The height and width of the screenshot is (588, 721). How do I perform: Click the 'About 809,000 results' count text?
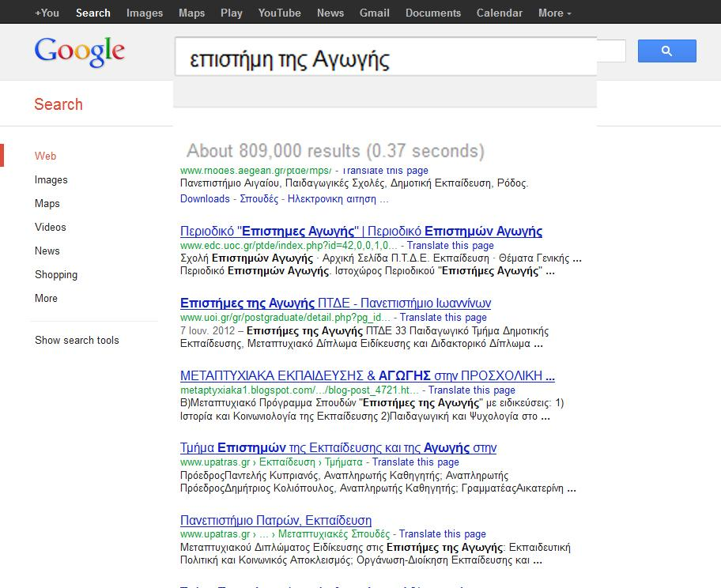click(335, 151)
